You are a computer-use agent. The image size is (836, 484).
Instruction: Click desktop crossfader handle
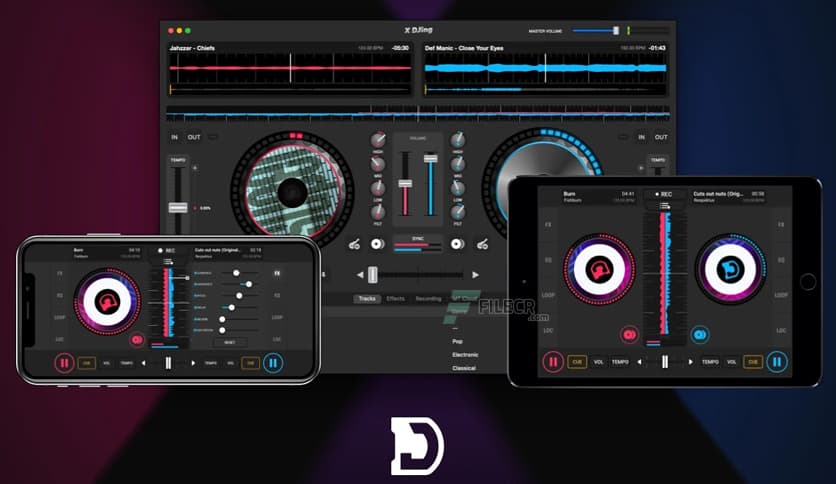tap(373, 275)
